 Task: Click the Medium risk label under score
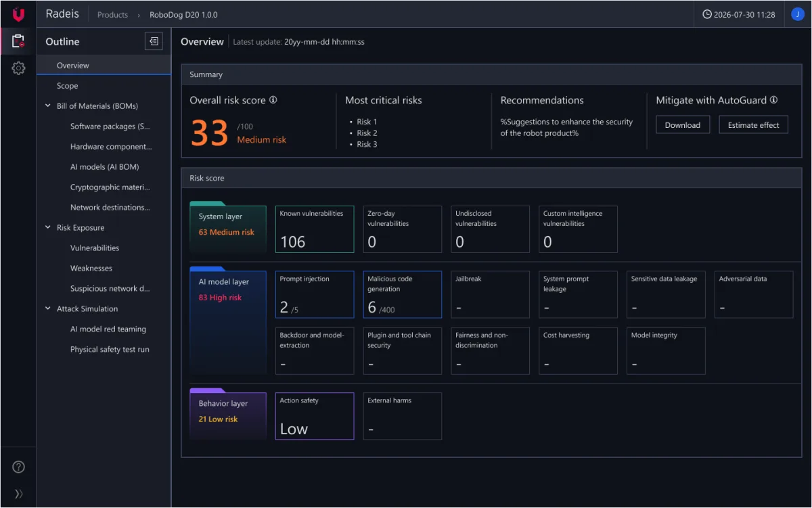tap(261, 140)
